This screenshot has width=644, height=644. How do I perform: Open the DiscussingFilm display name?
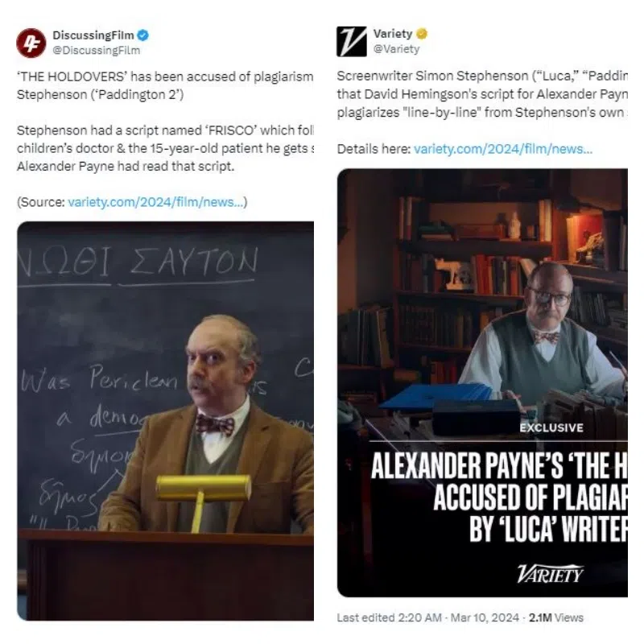(93, 35)
